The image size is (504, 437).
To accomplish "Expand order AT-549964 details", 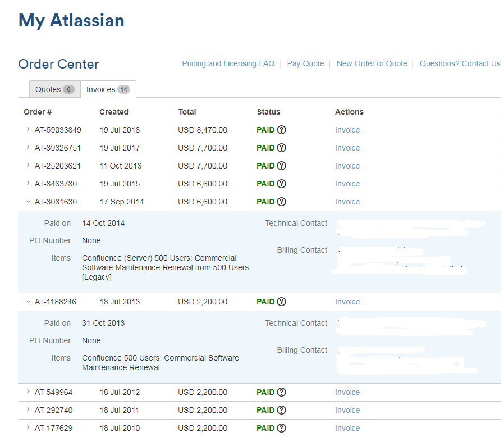I will [x=28, y=392].
